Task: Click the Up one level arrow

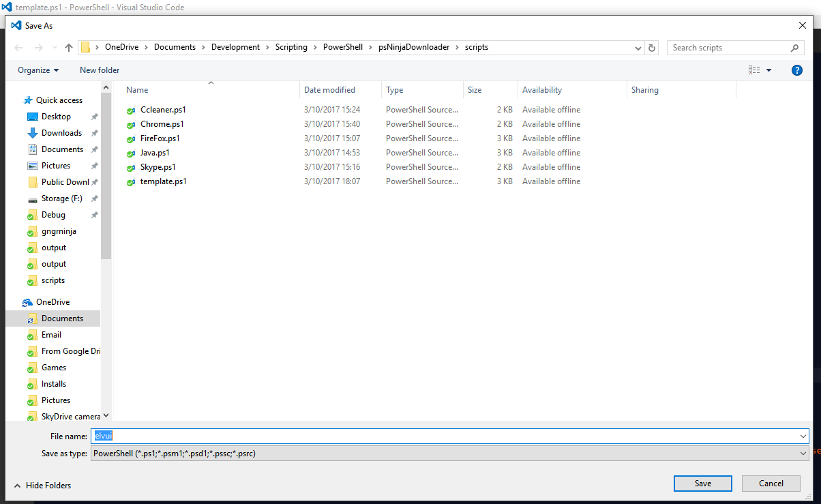Action: point(69,48)
